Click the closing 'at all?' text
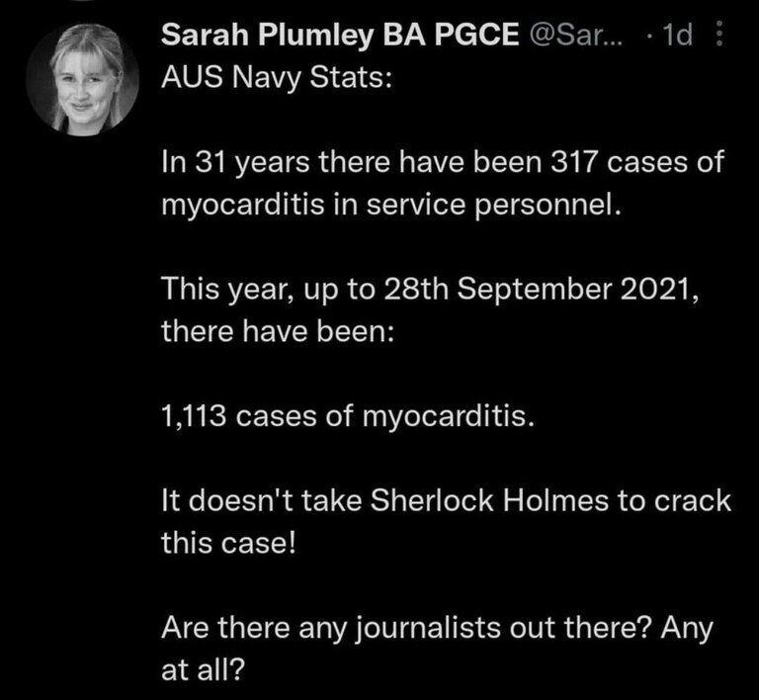 click(x=204, y=670)
